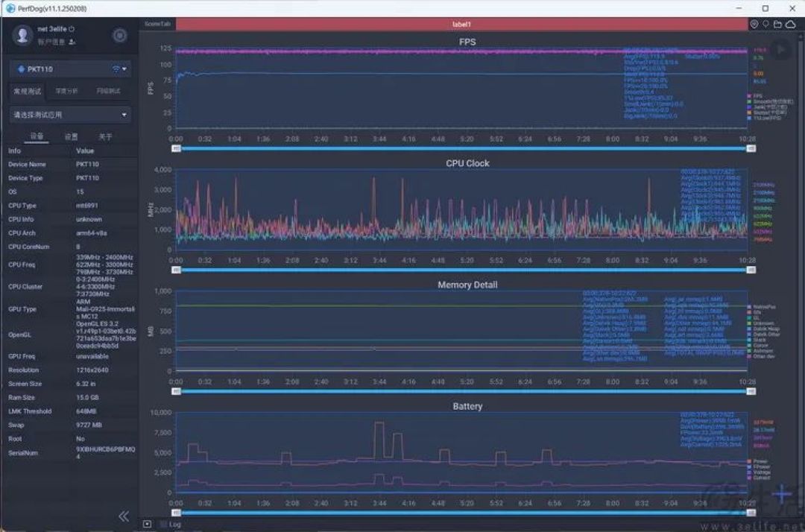Expand the PKT110 device dropdown

coord(71,69)
